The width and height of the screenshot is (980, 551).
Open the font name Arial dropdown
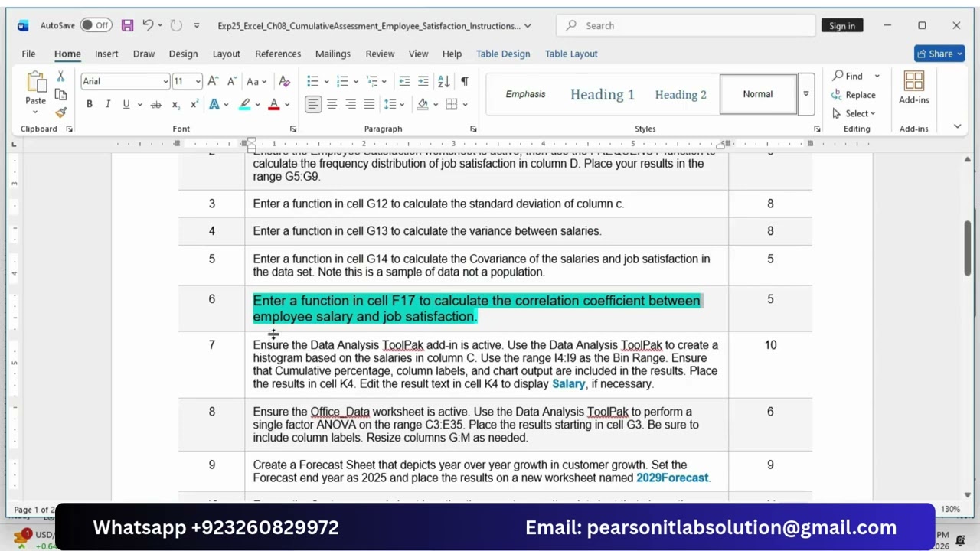click(165, 81)
